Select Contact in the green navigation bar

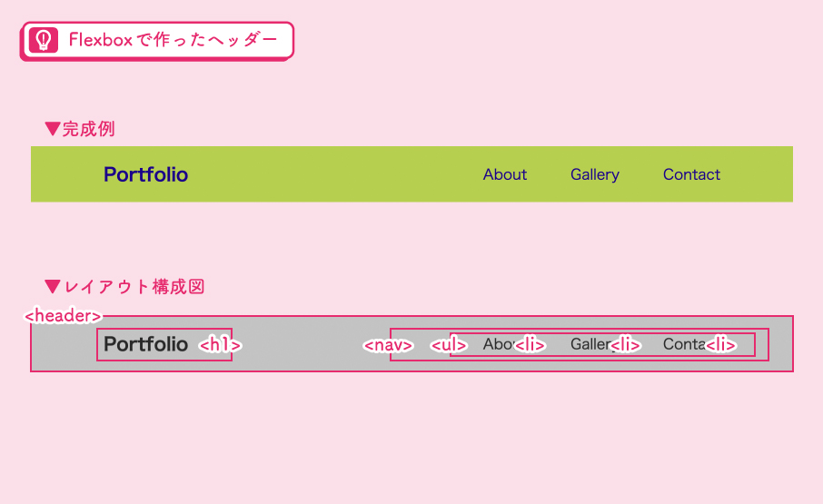pos(691,174)
